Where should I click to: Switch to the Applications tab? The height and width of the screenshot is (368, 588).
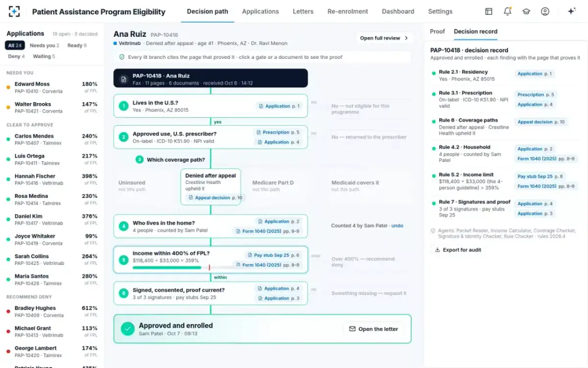260,11
